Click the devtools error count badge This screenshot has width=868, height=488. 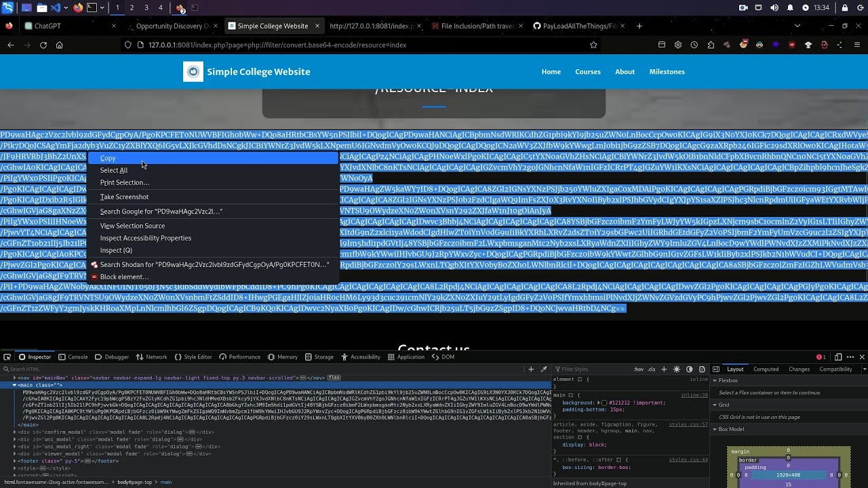click(x=821, y=357)
